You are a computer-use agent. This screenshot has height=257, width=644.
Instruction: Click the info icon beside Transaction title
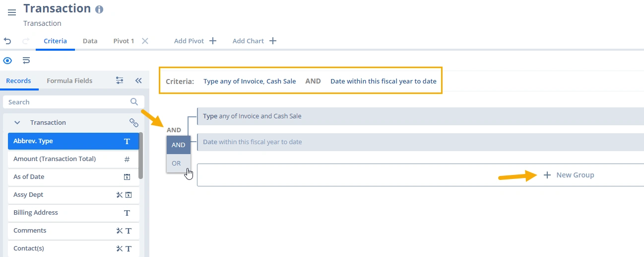pos(99,9)
